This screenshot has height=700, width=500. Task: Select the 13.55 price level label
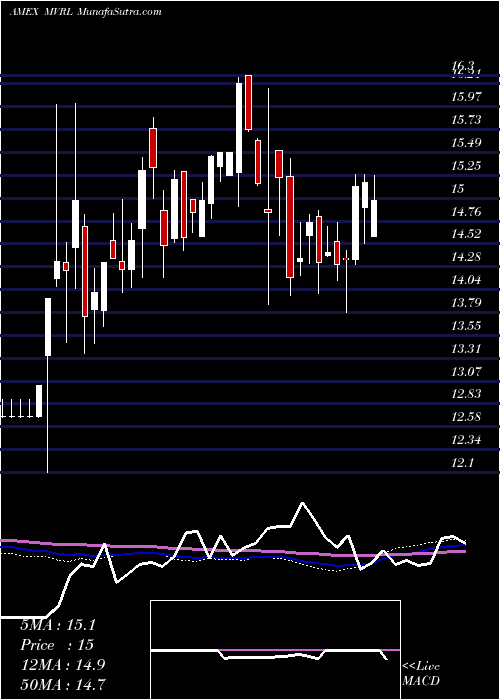point(467,325)
